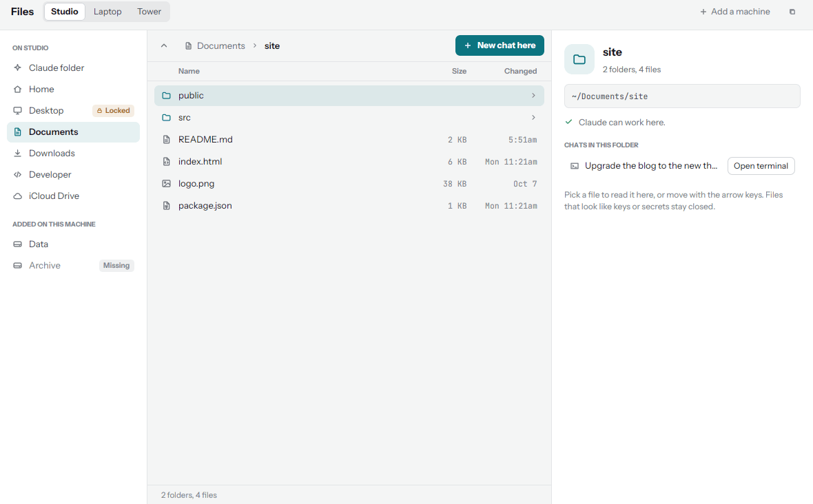Select the README.md file name
The height and width of the screenshot is (504, 813).
pos(205,139)
